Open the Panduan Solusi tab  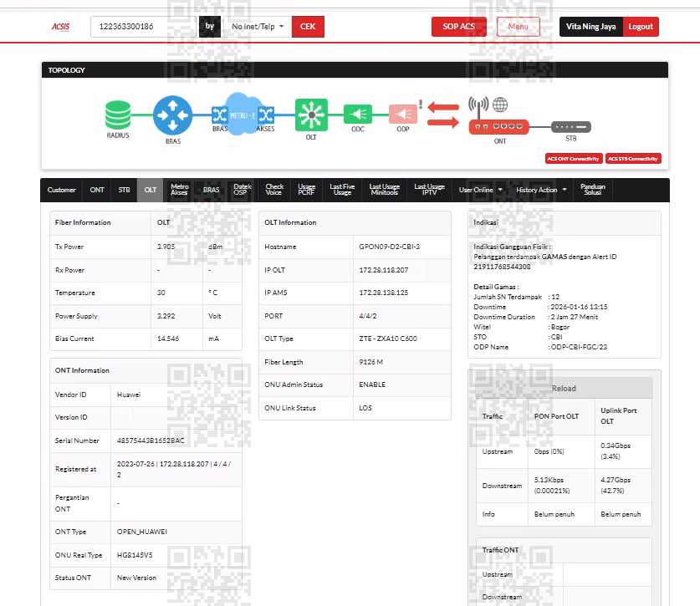(593, 190)
